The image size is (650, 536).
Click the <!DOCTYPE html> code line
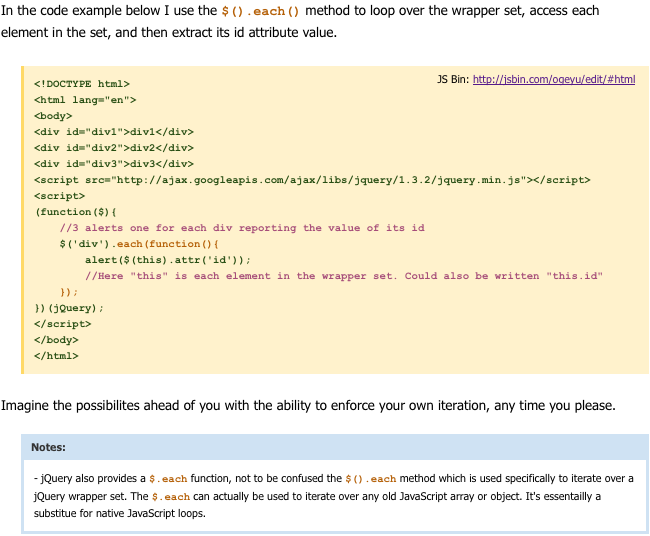tap(82, 84)
